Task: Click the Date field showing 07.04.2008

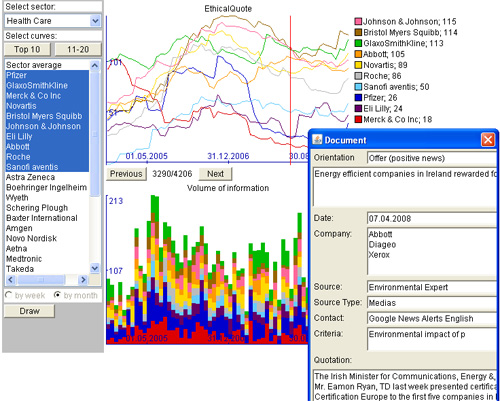Action: click(432, 219)
